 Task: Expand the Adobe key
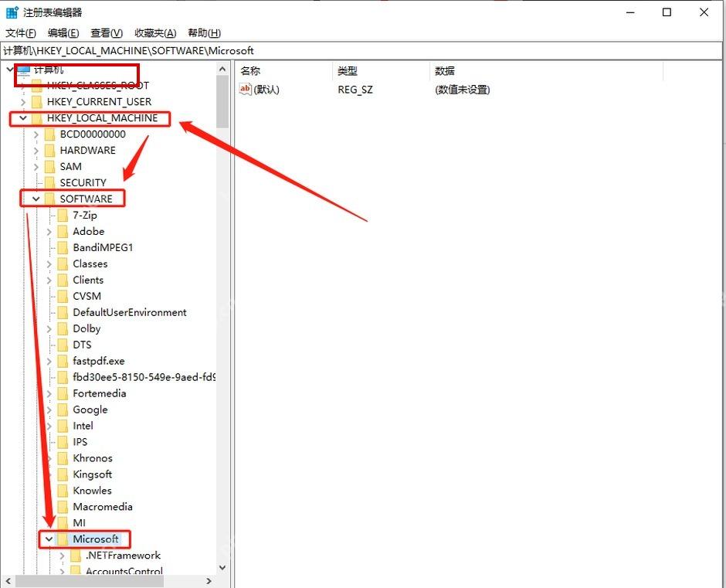click(x=49, y=231)
